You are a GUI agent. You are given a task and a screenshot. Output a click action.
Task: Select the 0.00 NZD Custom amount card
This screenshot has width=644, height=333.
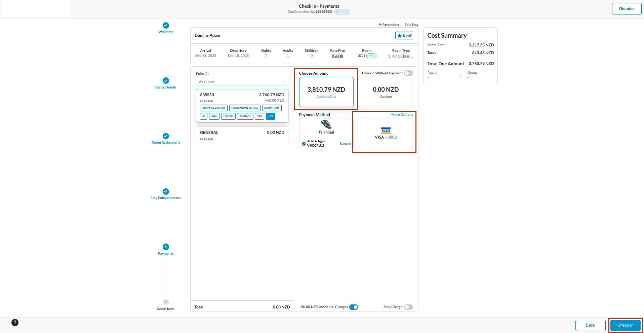coord(386,92)
